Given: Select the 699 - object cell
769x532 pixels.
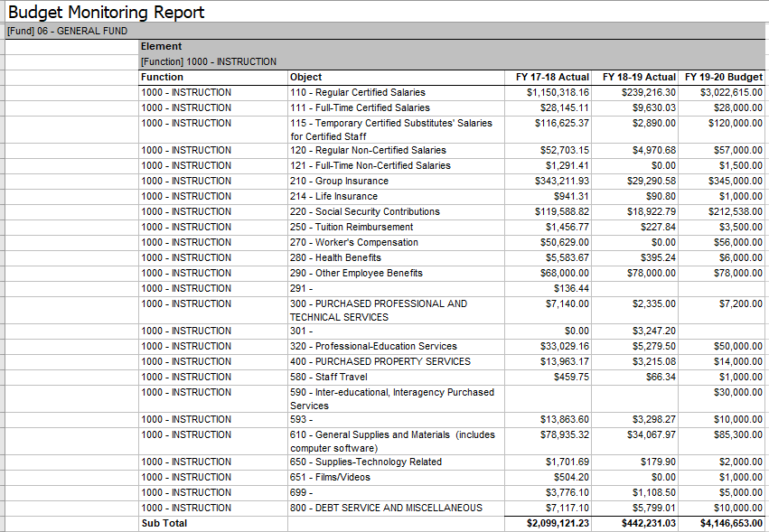Looking at the screenshot, I should [x=397, y=493].
